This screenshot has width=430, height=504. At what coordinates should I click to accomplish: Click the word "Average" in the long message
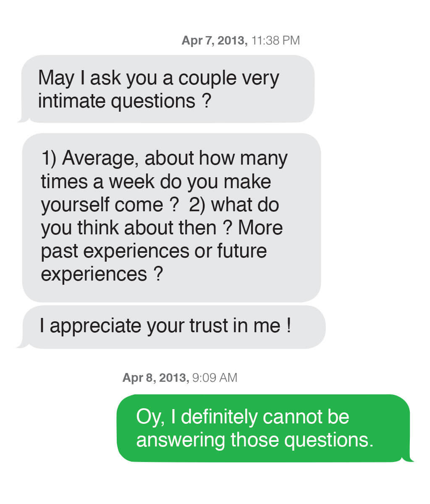(x=100, y=158)
